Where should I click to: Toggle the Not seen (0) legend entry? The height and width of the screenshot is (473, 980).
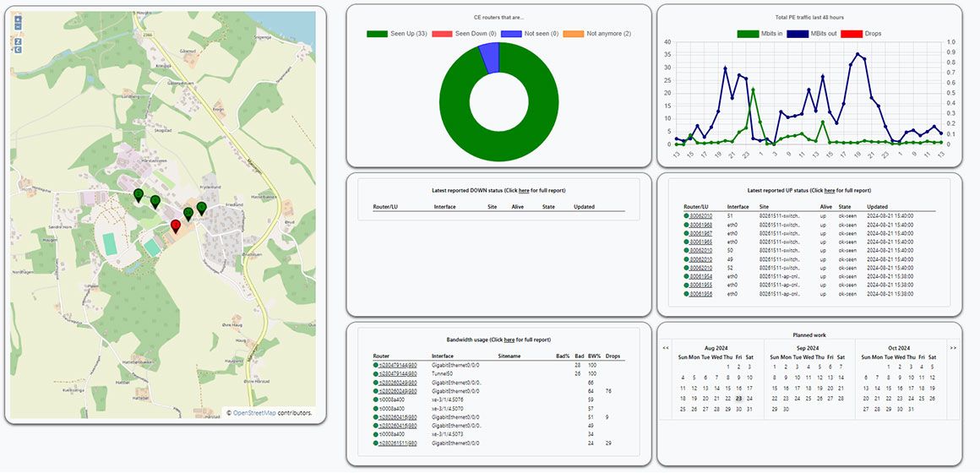529,34
